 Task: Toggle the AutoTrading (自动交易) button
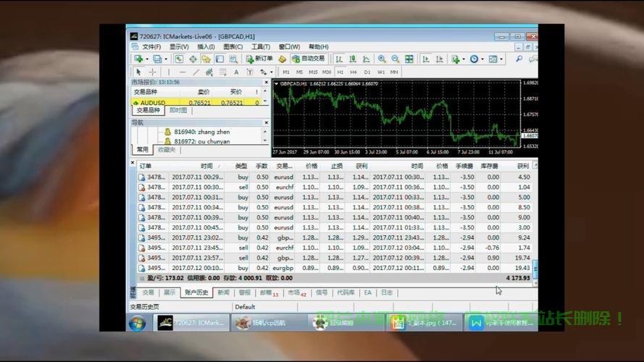click(x=309, y=59)
